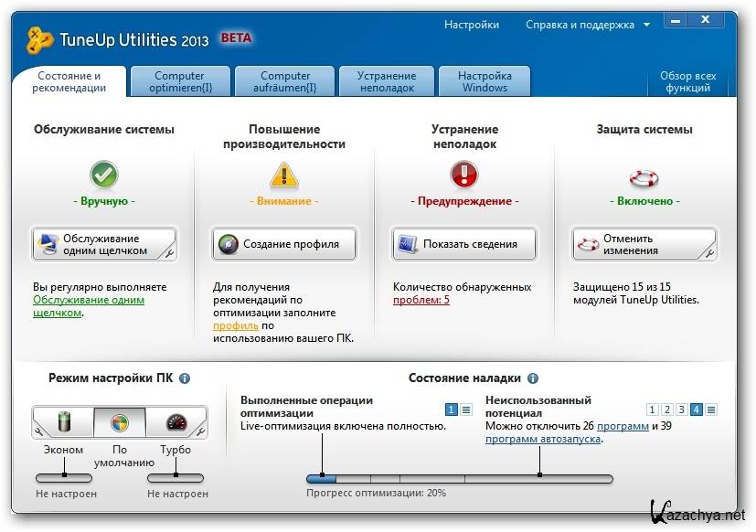Enable Эконом battery mode
The image size is (756, 532).
64,422
